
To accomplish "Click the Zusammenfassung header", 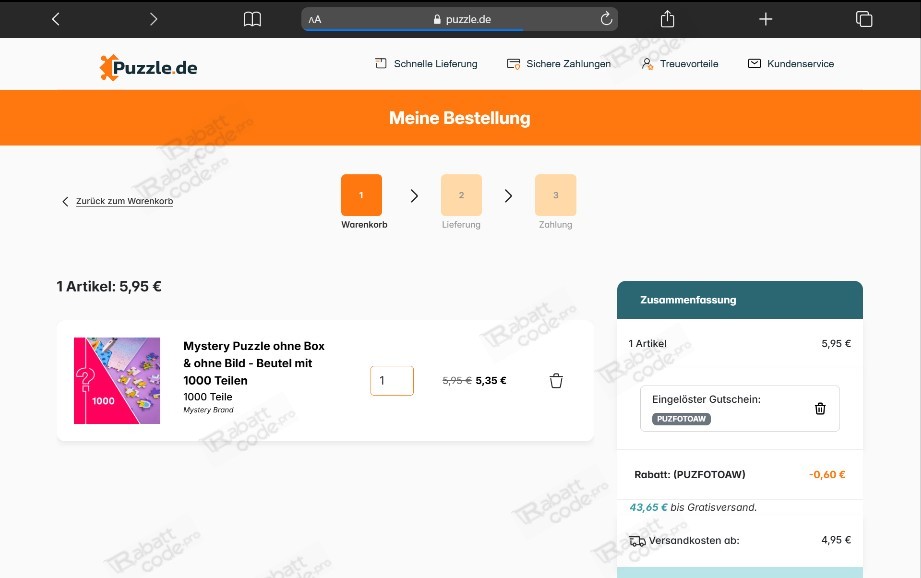I will [x=740, y=300].
